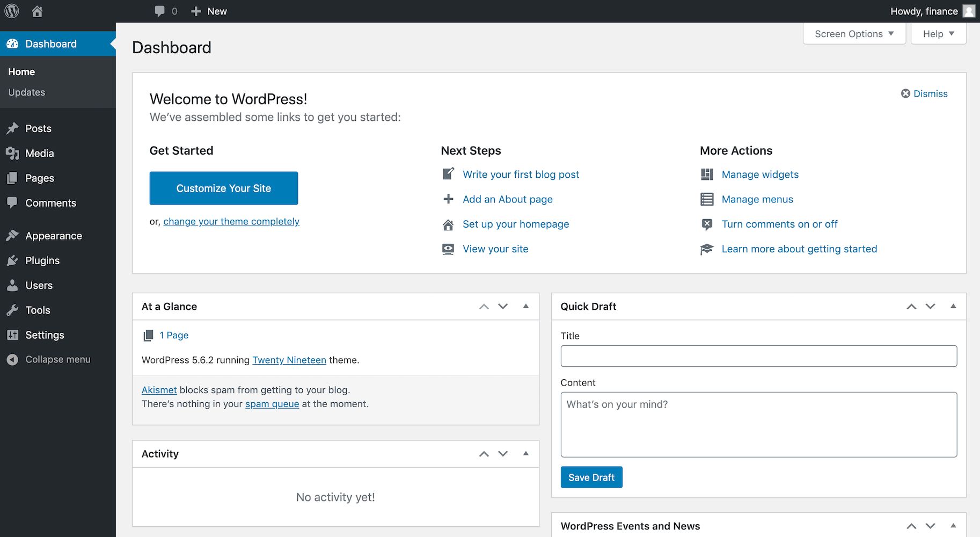Click the Save Draft button
980x537 pixels.
pyautogui.click(x=591, y=477)
